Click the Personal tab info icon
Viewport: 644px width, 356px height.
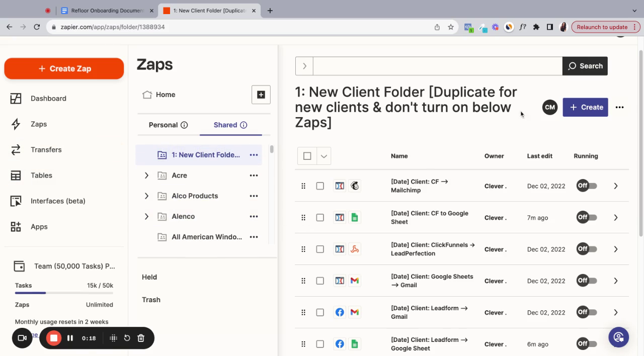coord(184,125)
